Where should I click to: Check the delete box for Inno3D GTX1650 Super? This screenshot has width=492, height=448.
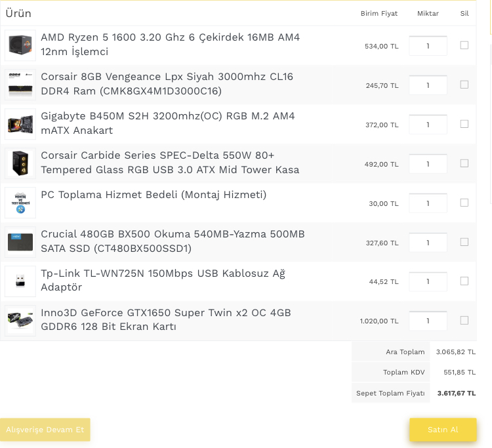coord(464,321)
